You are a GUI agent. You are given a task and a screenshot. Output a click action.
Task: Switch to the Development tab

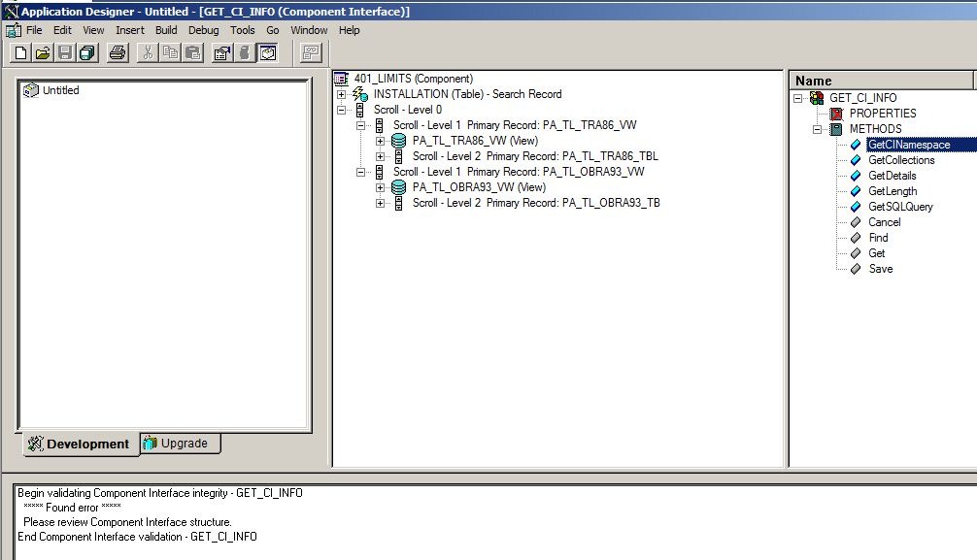coord(81,445)
